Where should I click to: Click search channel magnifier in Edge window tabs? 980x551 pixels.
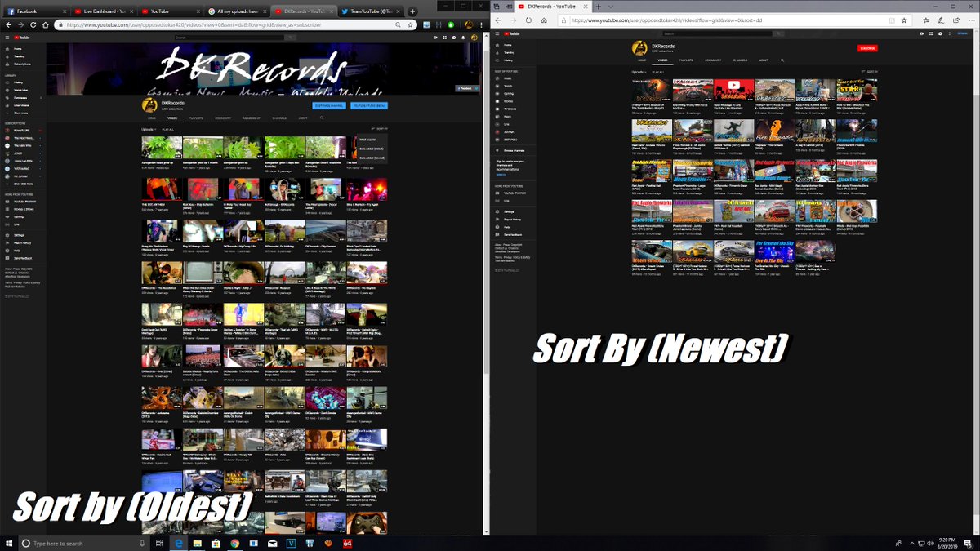(782, 60)
